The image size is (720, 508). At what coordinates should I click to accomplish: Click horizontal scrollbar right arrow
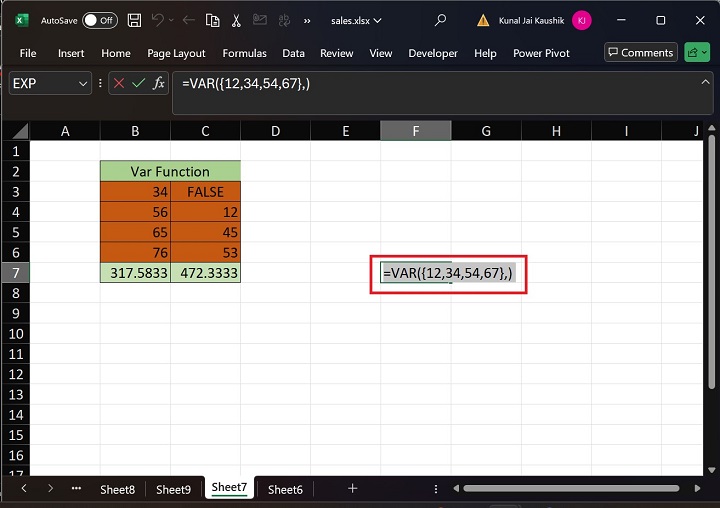click(697, 488)
